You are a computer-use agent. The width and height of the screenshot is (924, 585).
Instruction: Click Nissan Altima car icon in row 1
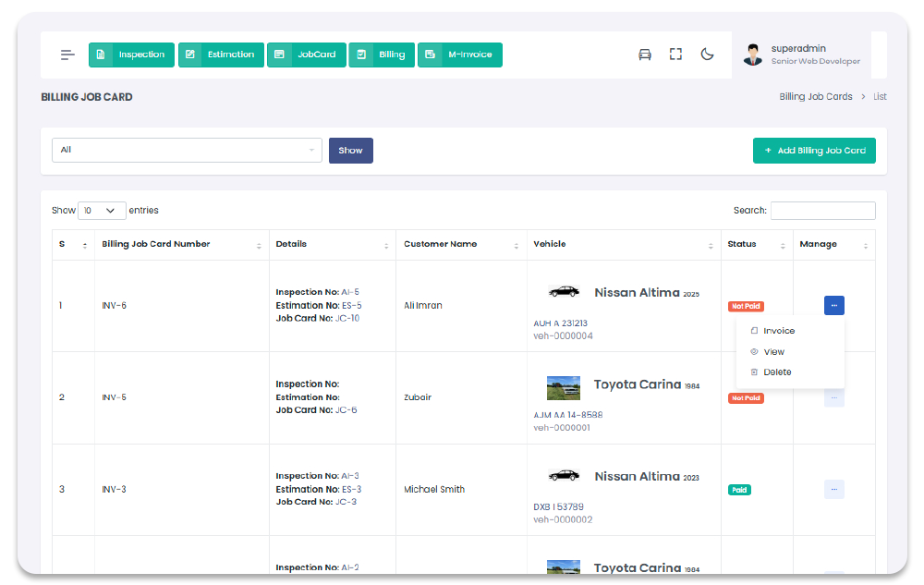[564, 292]
